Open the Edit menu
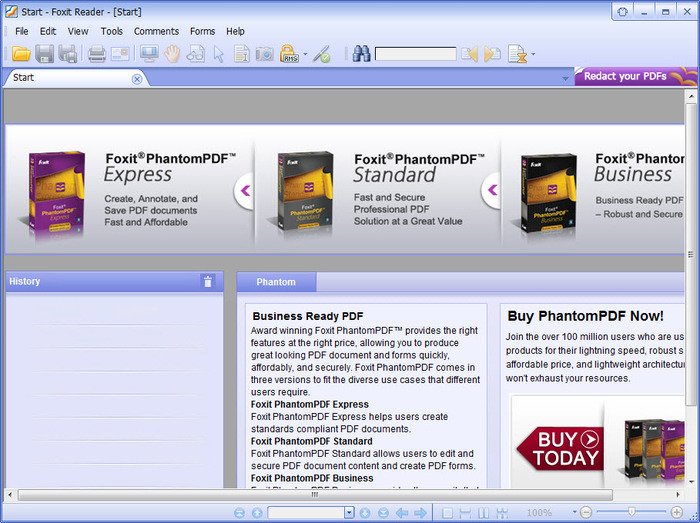This screenshot has width=700, height=523. 48,31
